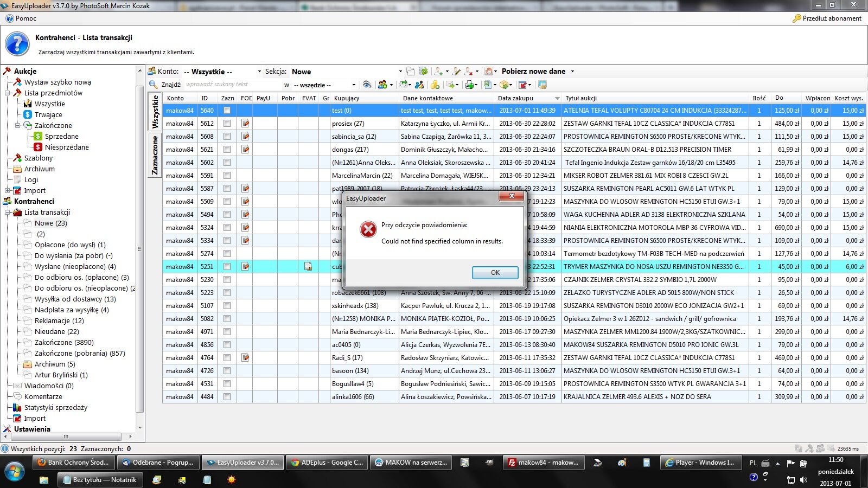This screenshot has height=488, width=868.
Task: Collapse the Lista przedmiotów tree node
Action: (x=8, y=93)
